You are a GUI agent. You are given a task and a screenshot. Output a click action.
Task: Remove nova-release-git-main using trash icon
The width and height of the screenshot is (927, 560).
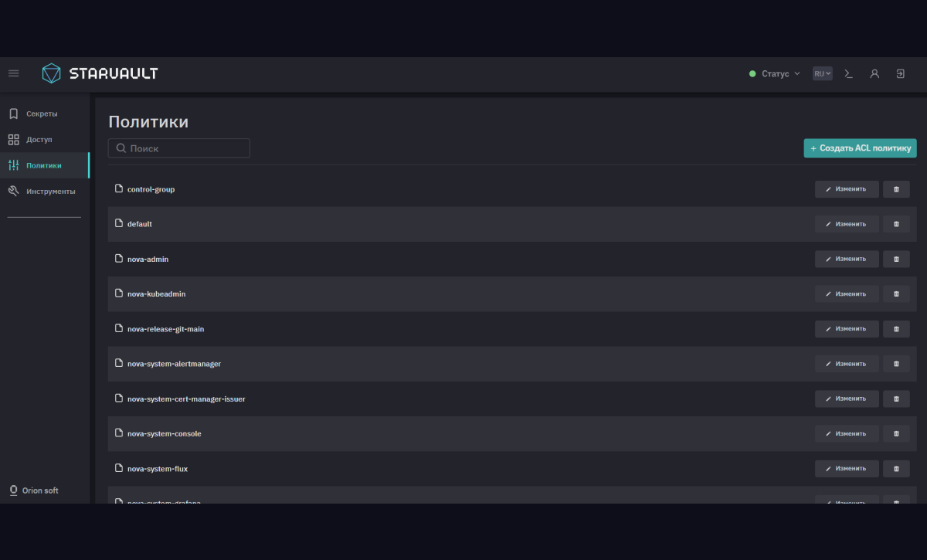(896, 329)
